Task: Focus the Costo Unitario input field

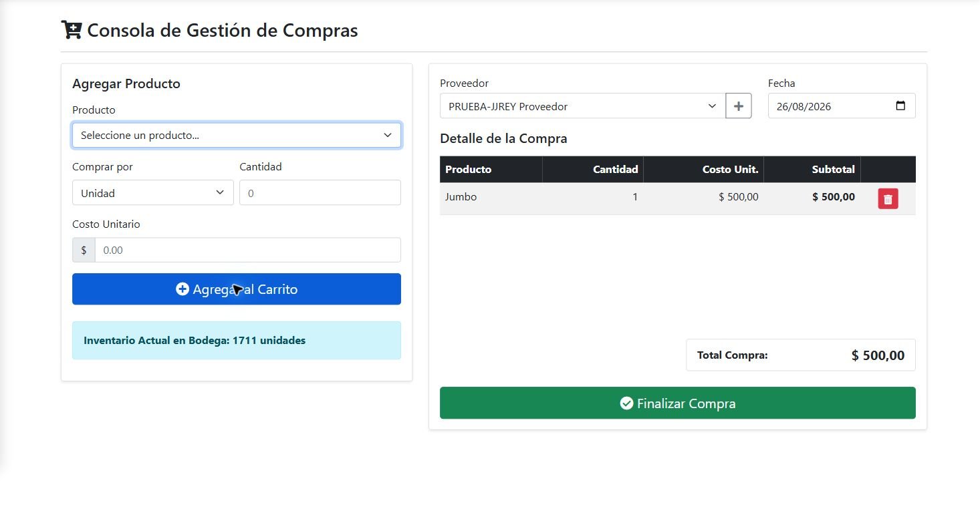Action: [x=248, y=250]
